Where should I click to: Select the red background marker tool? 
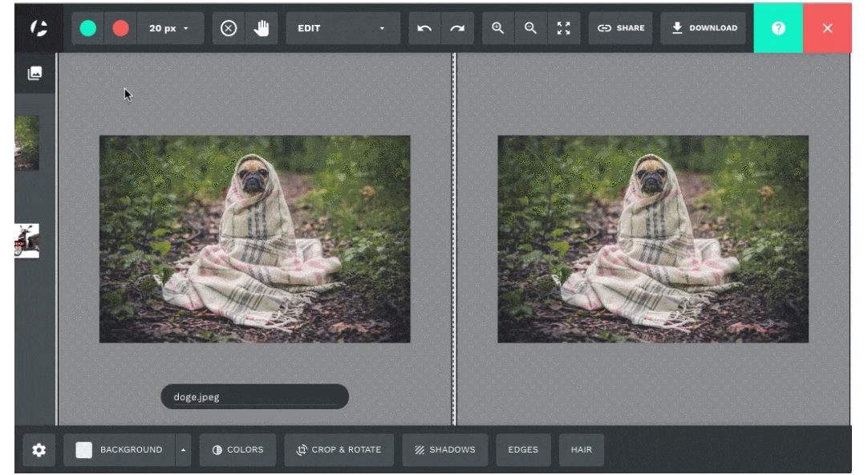pos(120,28)
